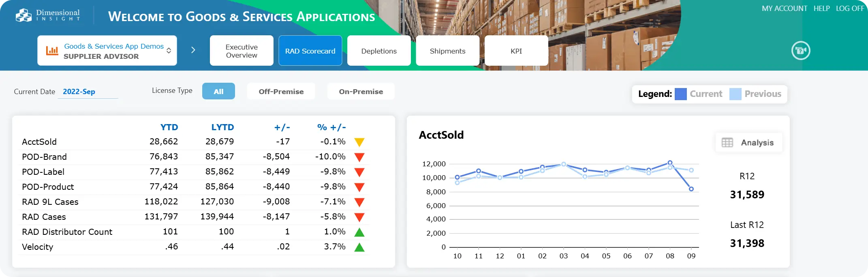Click LOG OFF link

[x=850, y=9]
